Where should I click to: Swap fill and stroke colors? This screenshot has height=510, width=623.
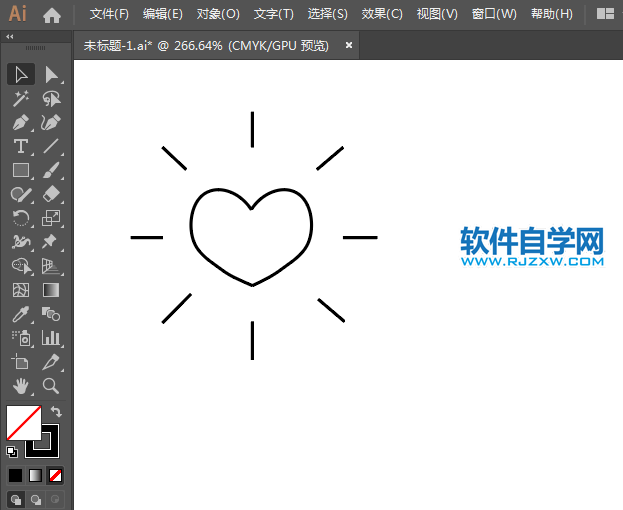pos(56,411)
